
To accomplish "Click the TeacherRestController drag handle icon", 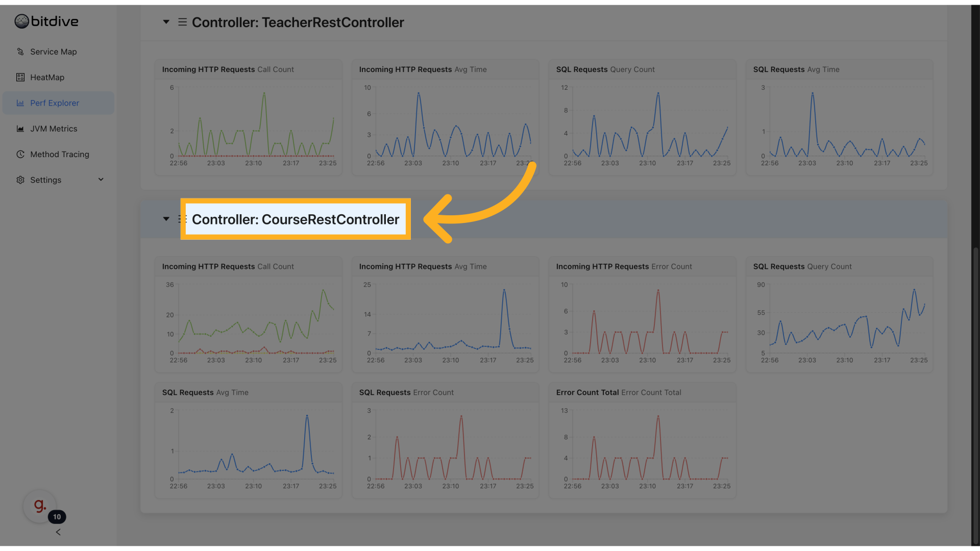I will [182, 22].
